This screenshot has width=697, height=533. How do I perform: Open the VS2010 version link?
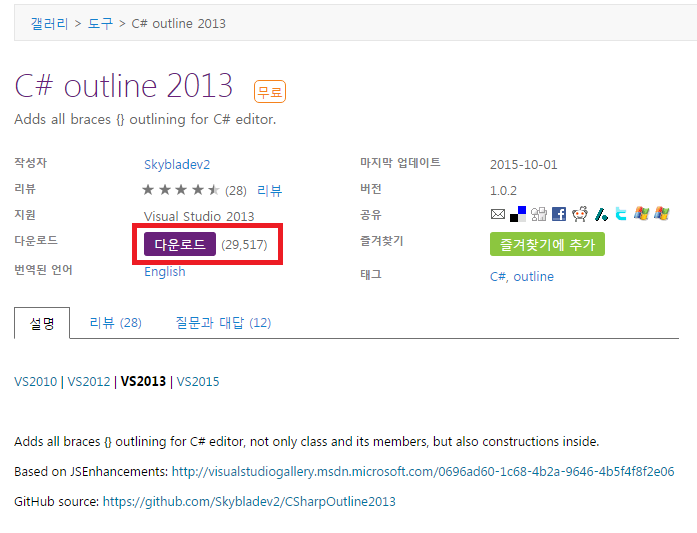click(36, 381)
